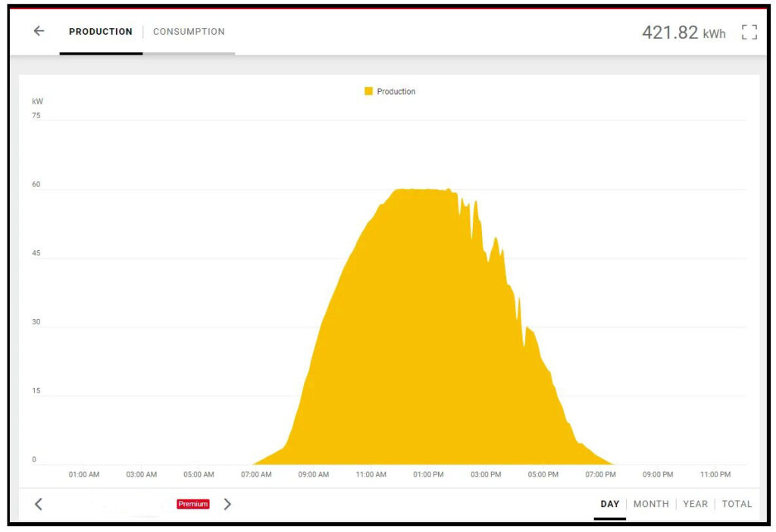776x532 pixels.
Task: Select the DAY view option
Action: (610, 503)
